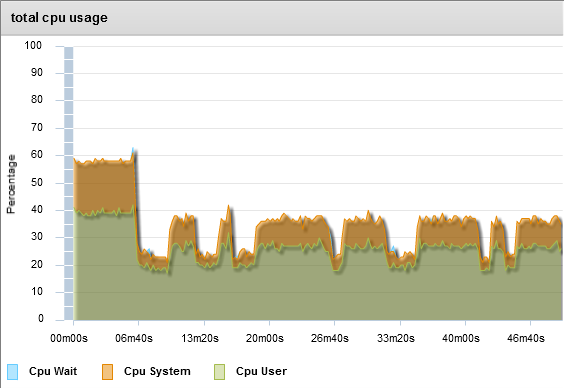
Task: Select the 26m40s time axis label
Action: (x=330, y=338)
